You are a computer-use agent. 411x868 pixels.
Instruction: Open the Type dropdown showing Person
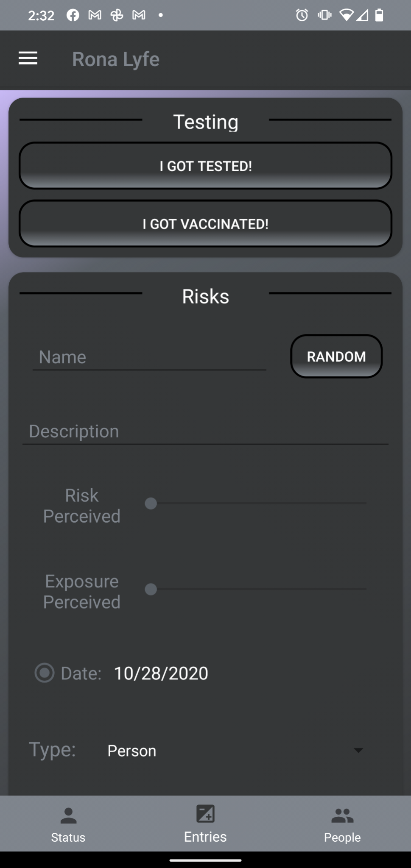tap(131, 750)
